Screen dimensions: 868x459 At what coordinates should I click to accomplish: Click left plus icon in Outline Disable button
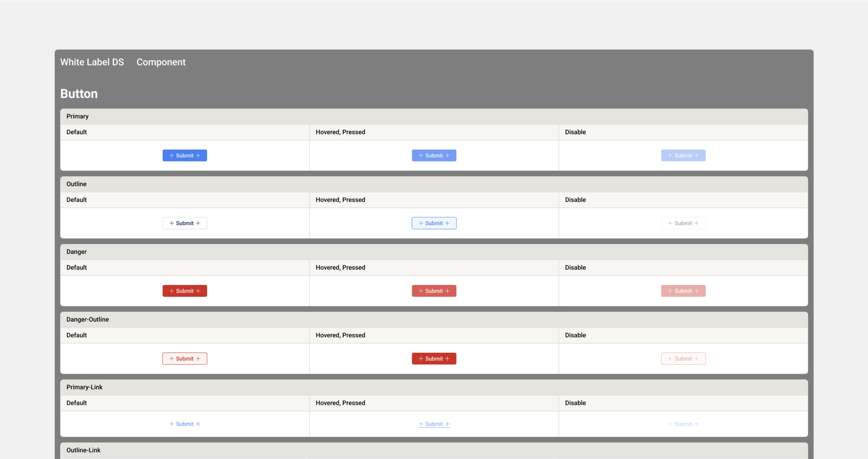click(670, 223)
